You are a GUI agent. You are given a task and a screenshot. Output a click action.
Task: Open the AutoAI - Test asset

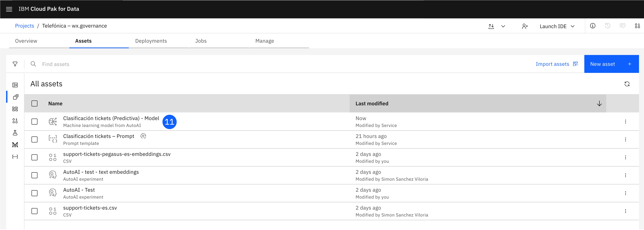79,190
